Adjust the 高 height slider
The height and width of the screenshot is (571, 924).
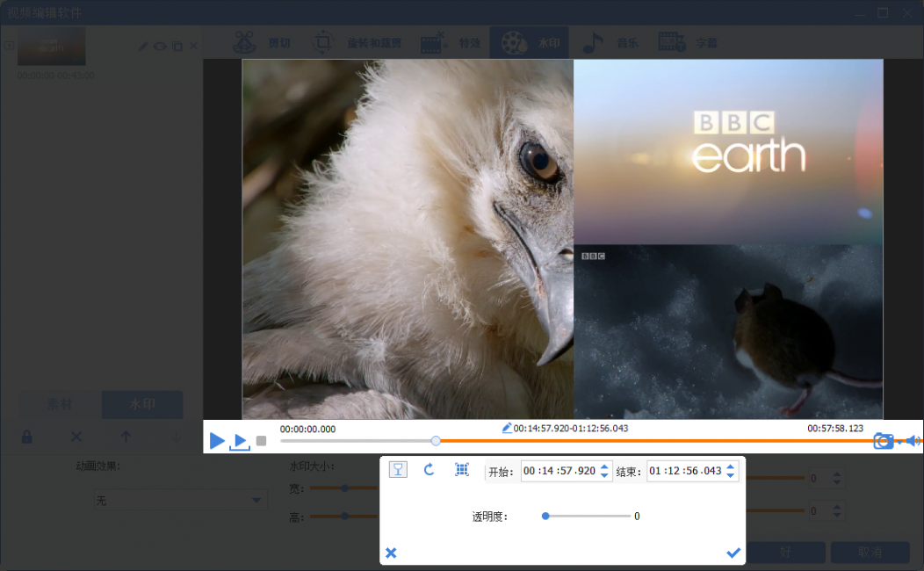344,517
